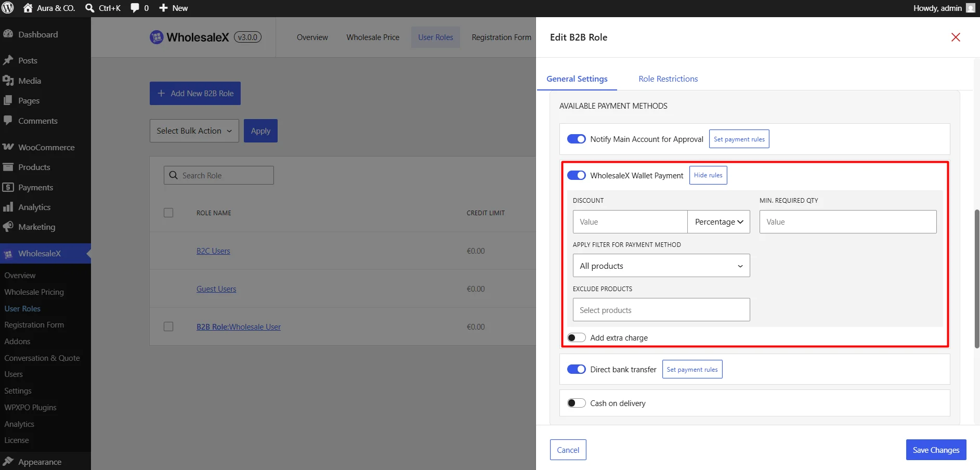Click Set payment rules for Direct bank transfer
This screenshot has width=980, height=470.
[x=692, y=369]
